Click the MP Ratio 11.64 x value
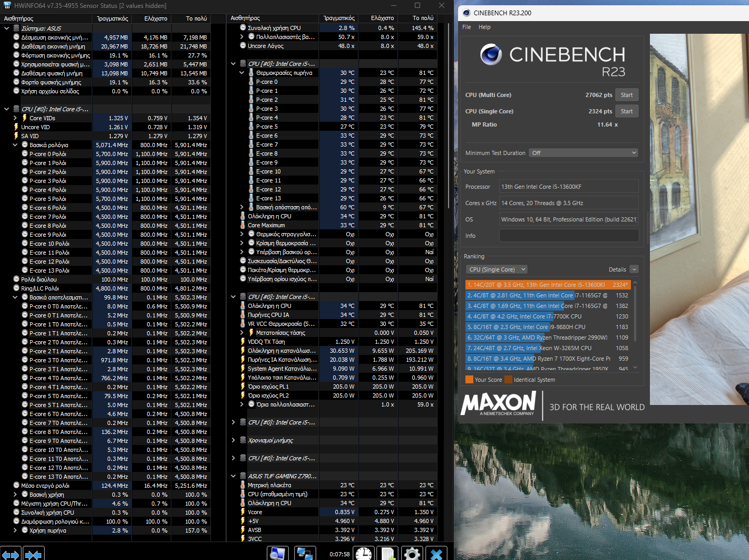 point(607,124)
